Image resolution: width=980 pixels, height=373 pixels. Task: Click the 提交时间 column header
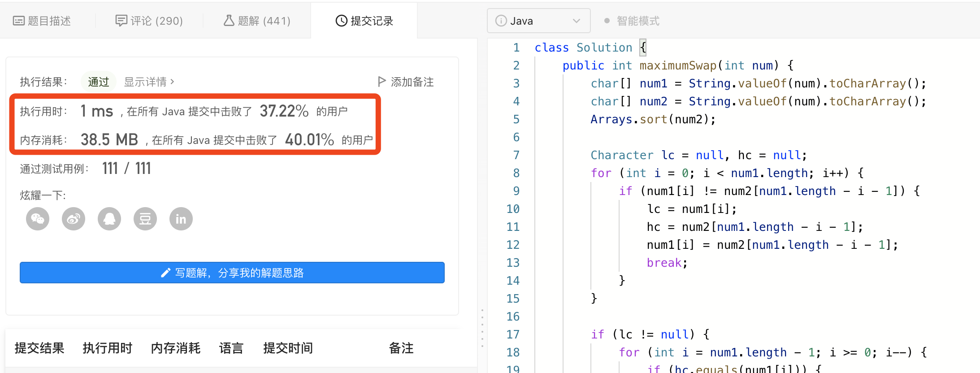point(288,348)
